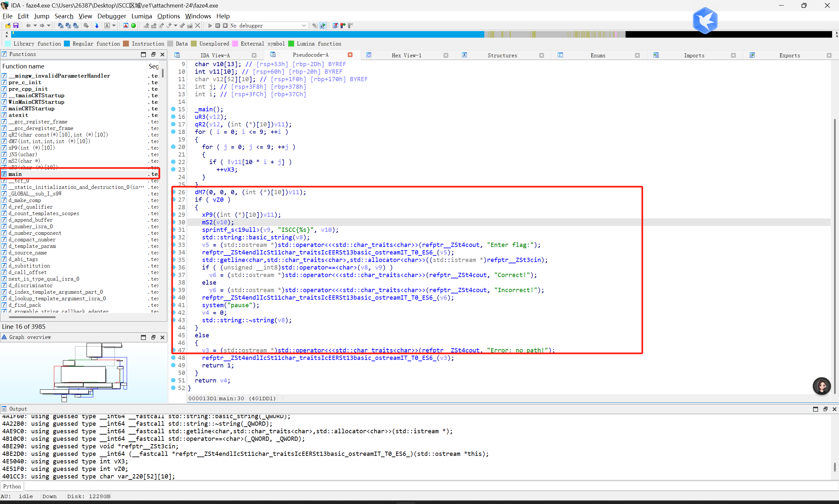This screenshot has height=504, width=839.
Task: Click the Open file toolbar icon
Action: [x=8, y=26]
